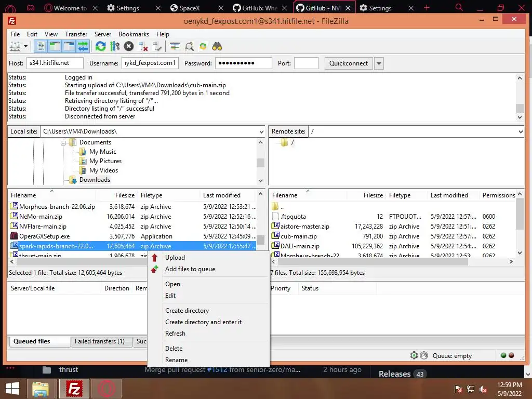
Task: Open the File menu
Action: 15,34
